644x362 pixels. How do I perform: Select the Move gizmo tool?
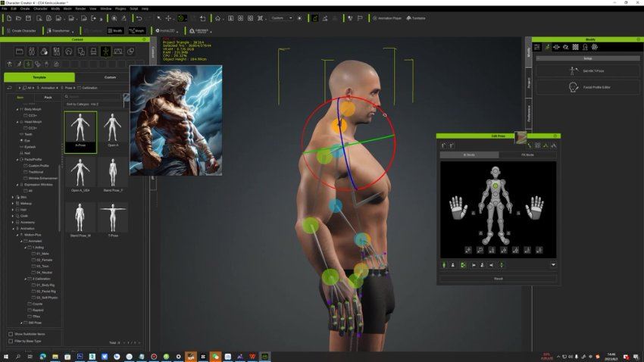click(168, 18)
